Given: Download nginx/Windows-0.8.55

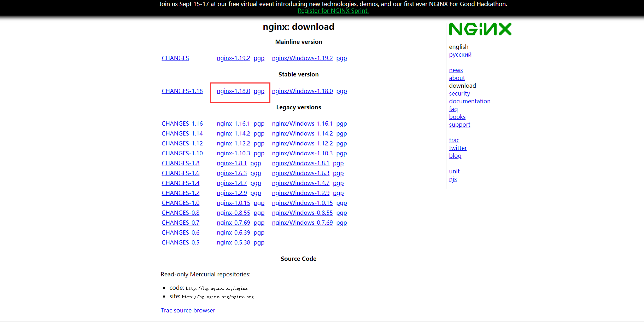Looking at the screenshot, I should [x=302, y=213].
